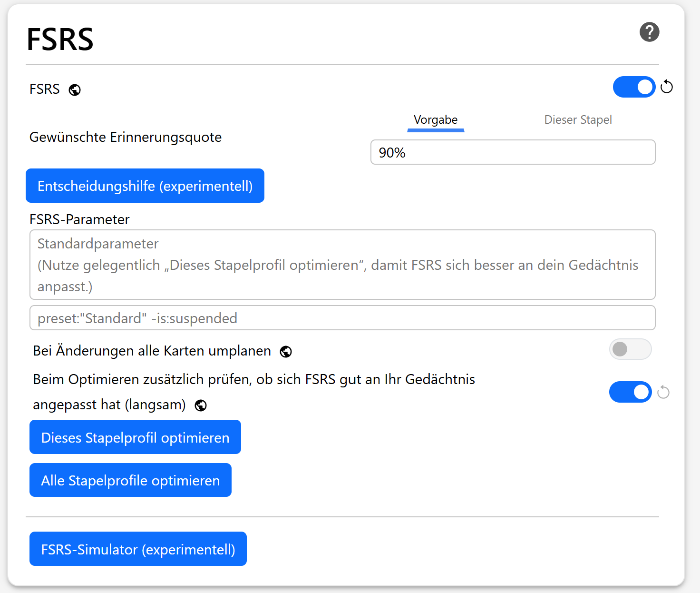Disable the FSRS toggle switch

[x=634, y=87]
